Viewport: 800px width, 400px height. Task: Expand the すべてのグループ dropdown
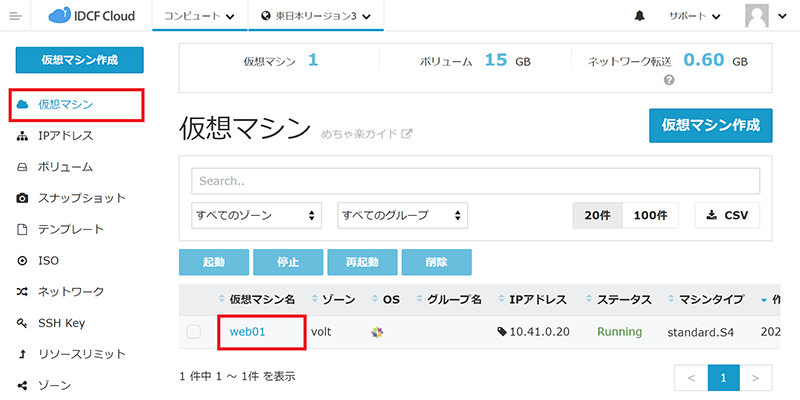tap(403, 215)
